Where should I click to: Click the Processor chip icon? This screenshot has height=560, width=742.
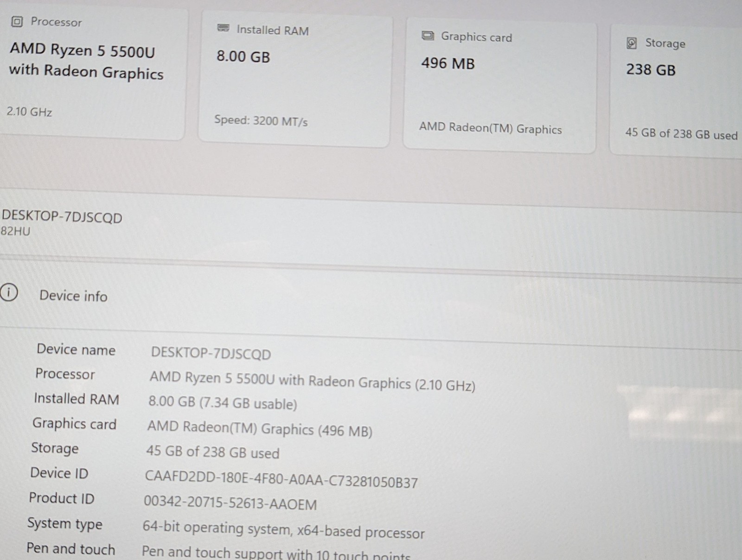[x=17, y=21]
